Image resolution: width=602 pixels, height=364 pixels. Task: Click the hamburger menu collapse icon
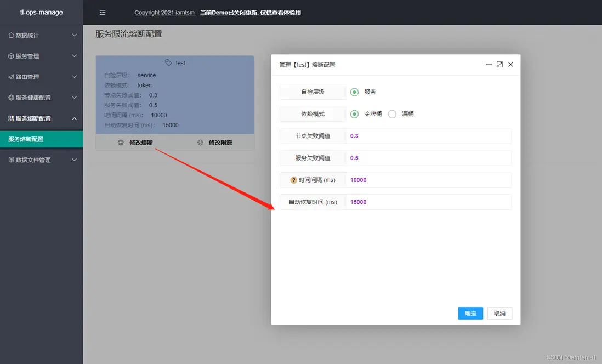click(x=103, y=12)
